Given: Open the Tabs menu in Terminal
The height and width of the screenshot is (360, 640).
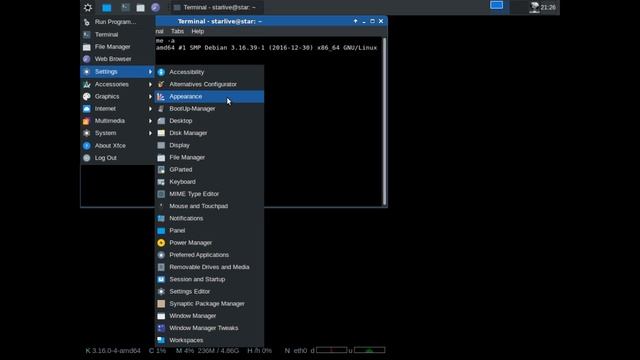Looking at the screenshot, I should (177, 31).
